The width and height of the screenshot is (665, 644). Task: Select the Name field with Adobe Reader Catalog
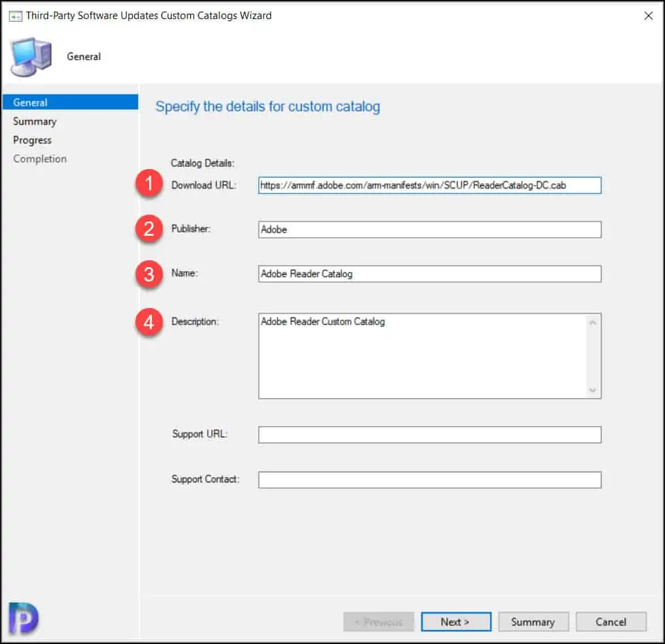point(429,274)
